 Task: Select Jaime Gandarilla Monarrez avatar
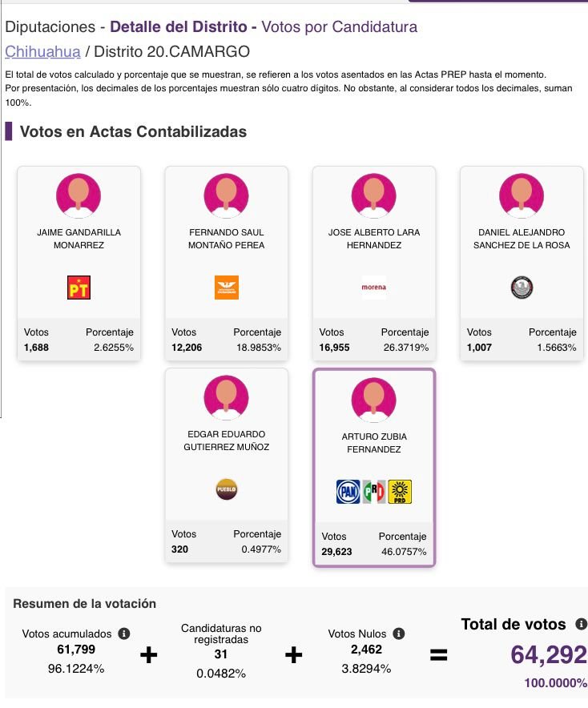(79, 195)
